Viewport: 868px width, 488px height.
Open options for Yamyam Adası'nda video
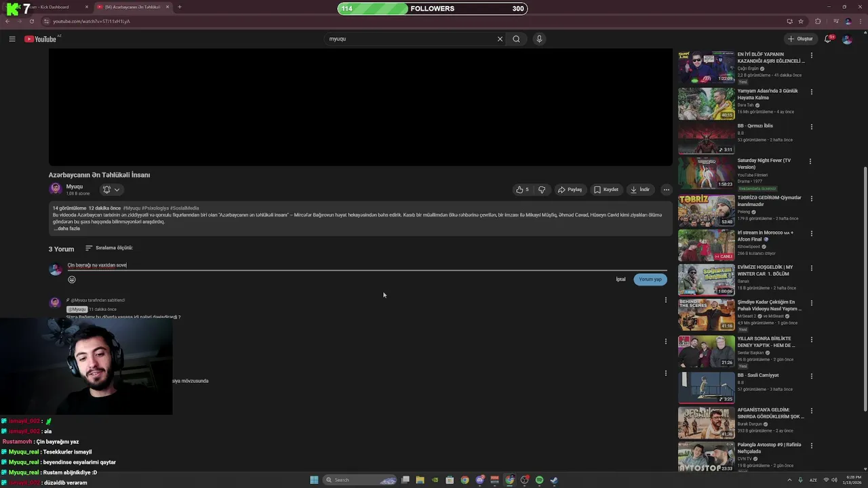coord(811,91)
